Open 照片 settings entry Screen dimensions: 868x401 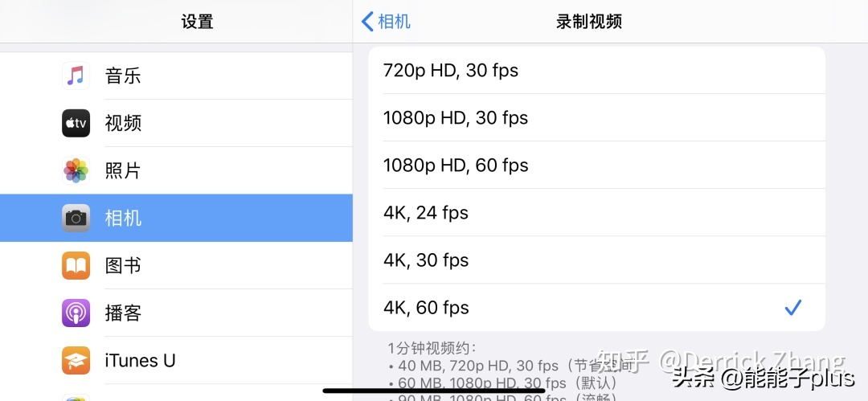point(176,170)
